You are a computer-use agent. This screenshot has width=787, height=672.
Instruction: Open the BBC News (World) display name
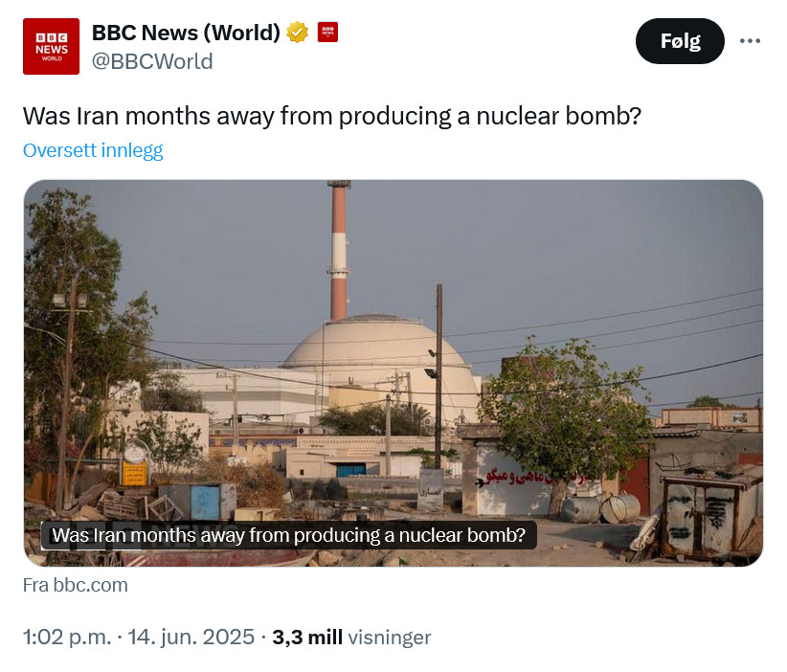coord(186,33)
